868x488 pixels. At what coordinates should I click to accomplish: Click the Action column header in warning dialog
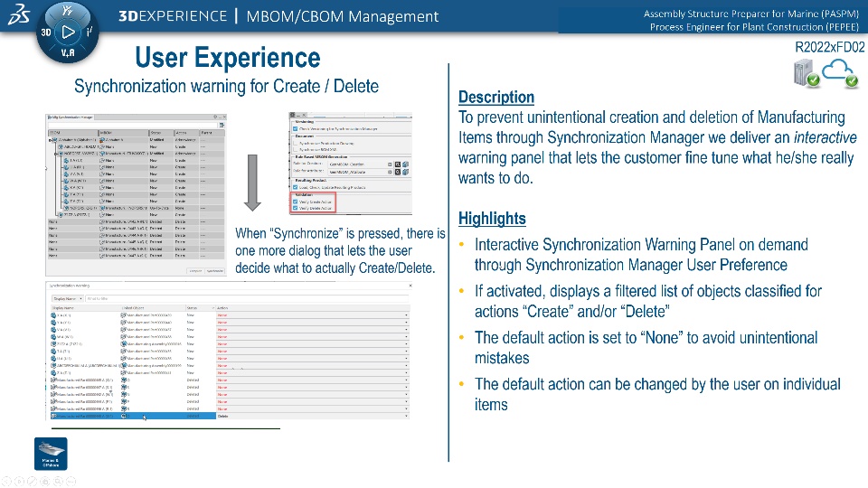[x=313, y=307]
